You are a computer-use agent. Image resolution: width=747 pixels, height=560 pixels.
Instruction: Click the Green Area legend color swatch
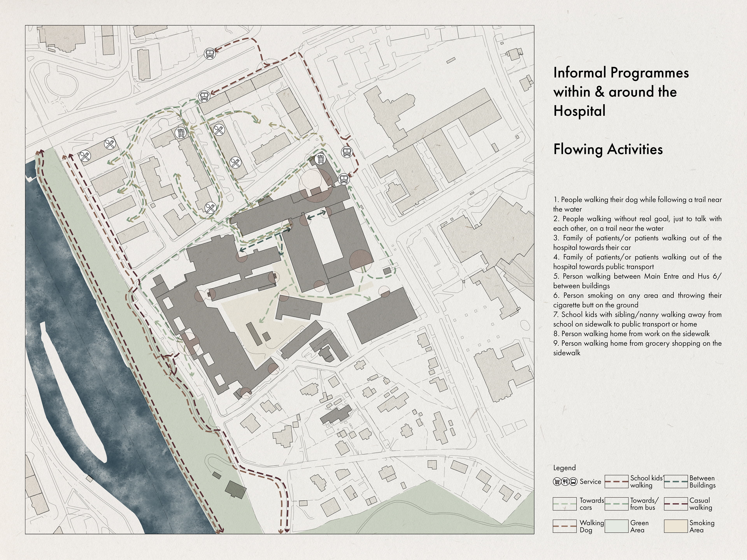point(617,526)
